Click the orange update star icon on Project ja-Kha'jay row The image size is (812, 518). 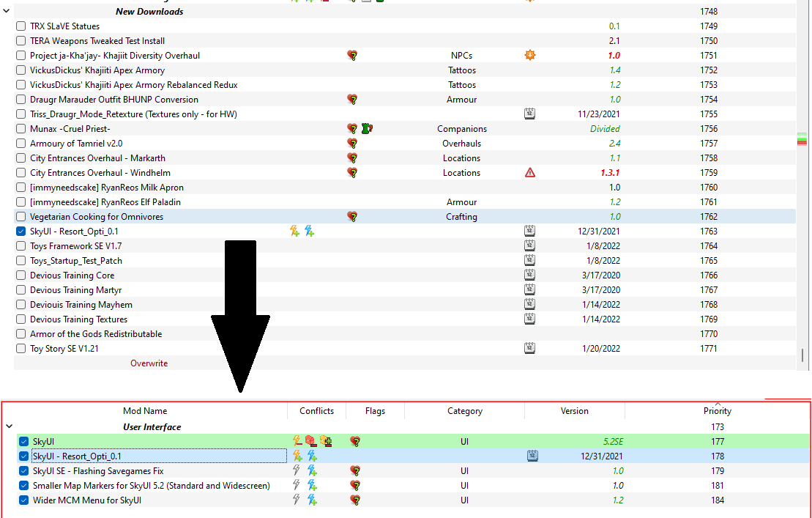pyautogui.click(x=529, y=55)
